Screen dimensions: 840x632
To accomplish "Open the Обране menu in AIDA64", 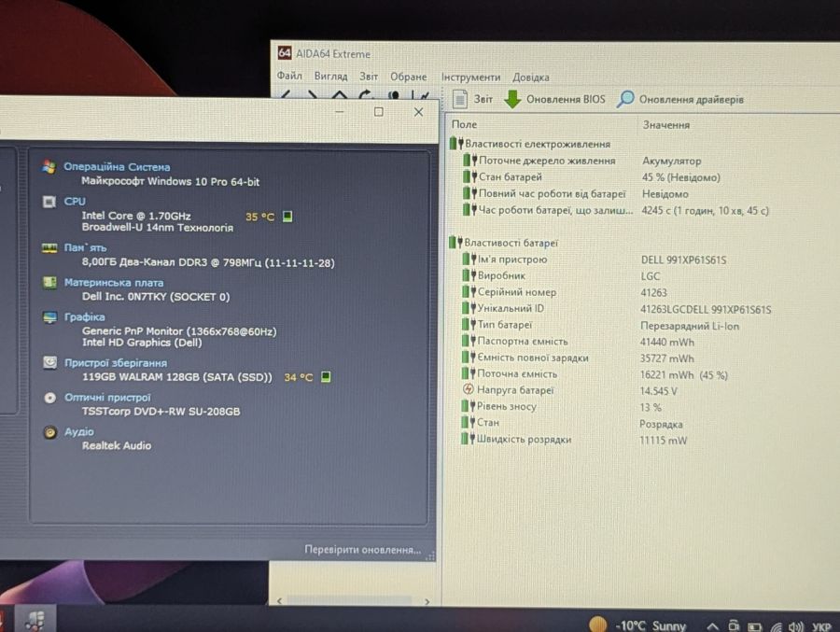I will pyautogui.click(x=408, y=77).
